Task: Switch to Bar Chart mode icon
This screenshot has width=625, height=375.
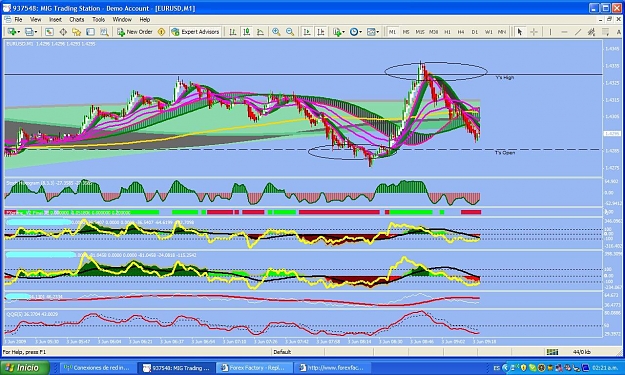Action: click(233, 32)
